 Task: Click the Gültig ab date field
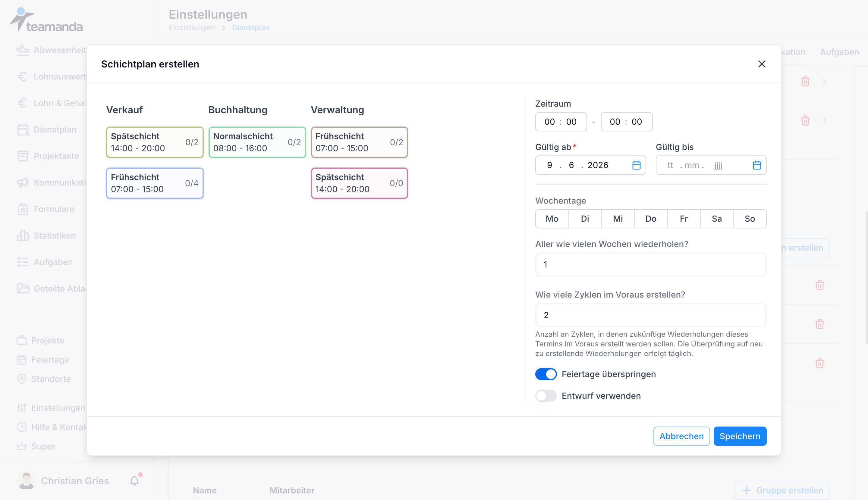pos(590,165)
